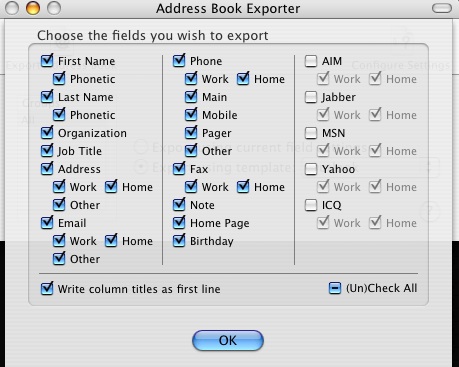Viewport: 459px width, 367px height.
Task: Uncheck the Main phone checkbox
Action: pyautogui.click(x=191, y=97)
